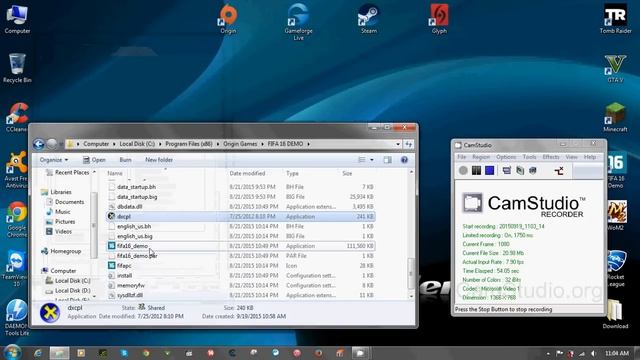Click the Tomb Raider desktop shortcut
640x360 pixels.
(615, 19)
